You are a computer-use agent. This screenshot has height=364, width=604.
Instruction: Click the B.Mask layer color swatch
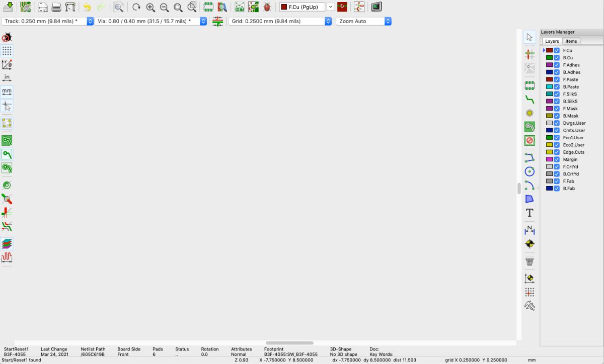(x=550, y=116)
